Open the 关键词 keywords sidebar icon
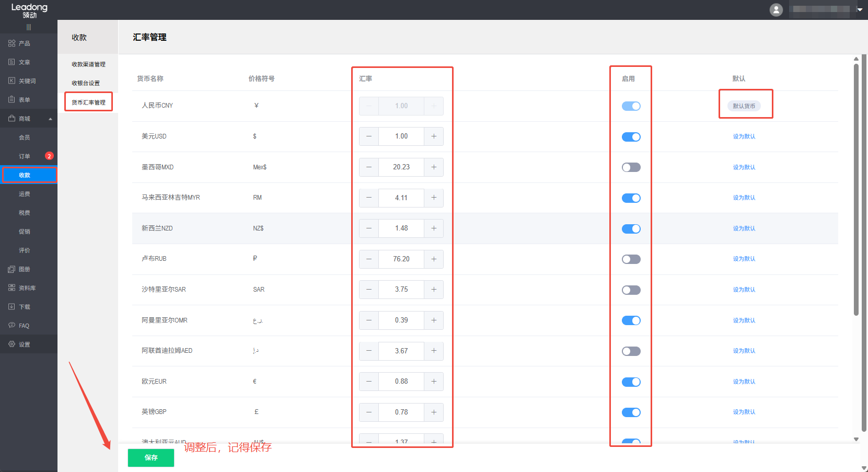868x472 pixels. 11,81
